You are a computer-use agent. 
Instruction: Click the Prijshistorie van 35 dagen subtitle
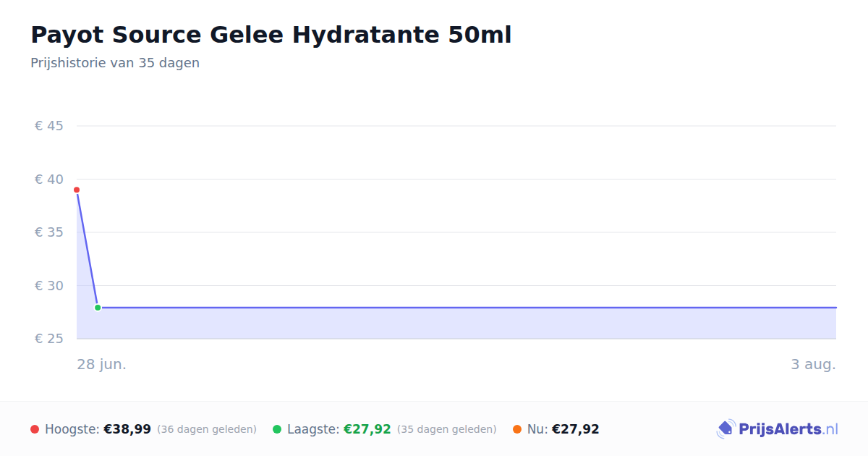coord(115,63)
